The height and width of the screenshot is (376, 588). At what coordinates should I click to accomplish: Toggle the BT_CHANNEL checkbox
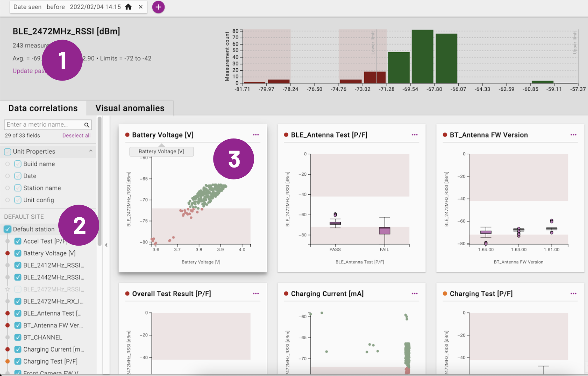(x=18, y=337)
